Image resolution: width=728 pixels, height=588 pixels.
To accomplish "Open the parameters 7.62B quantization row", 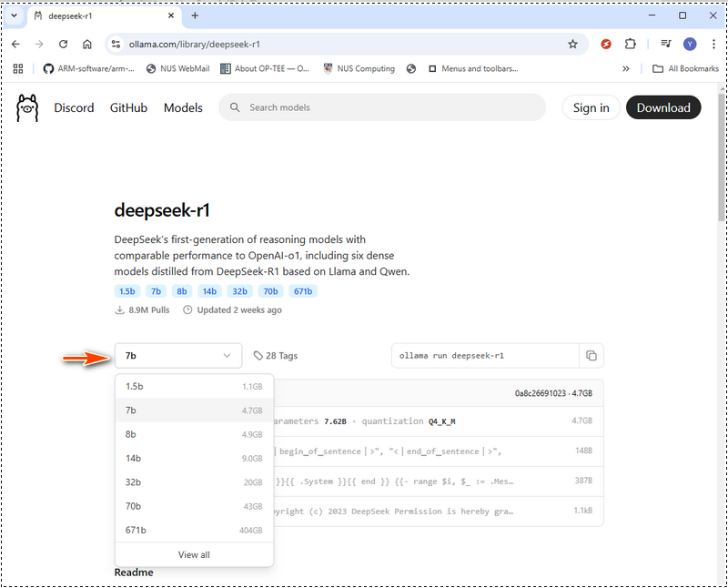I will pyautogui.click(x=439, y=421).
